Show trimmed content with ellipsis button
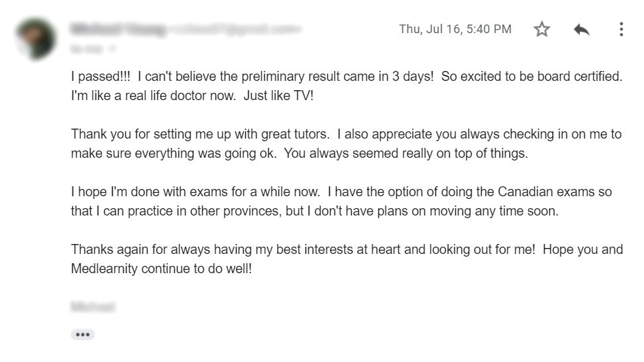The image size is (644, 362). (83, 334)
